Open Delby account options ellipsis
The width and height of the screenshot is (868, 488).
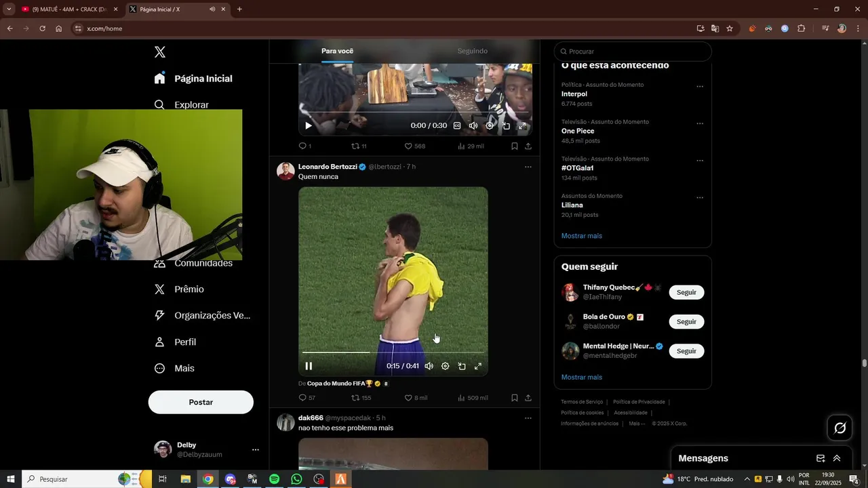tap(256, 450)
